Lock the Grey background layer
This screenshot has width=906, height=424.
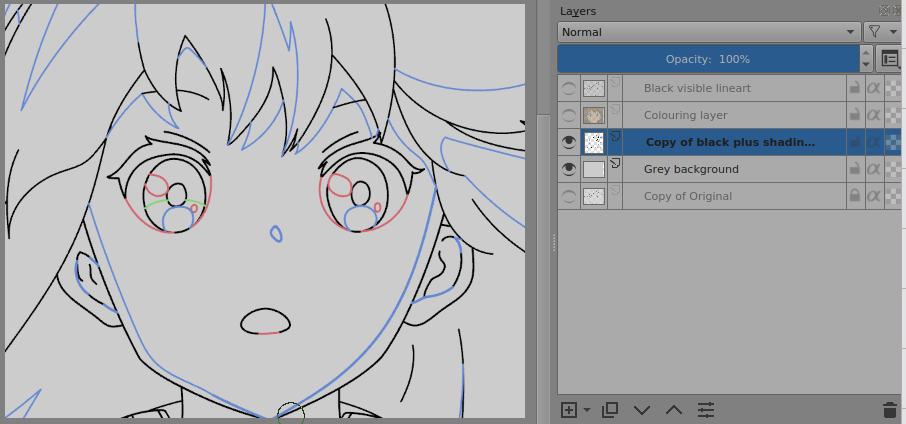[x=855, y=169]
